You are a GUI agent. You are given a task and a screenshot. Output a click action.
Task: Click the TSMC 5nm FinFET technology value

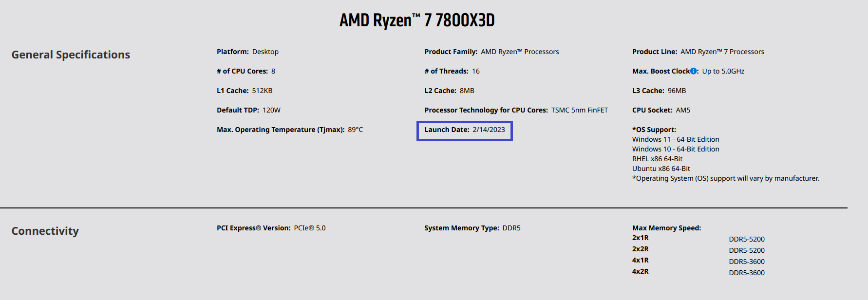pos(579,110)
